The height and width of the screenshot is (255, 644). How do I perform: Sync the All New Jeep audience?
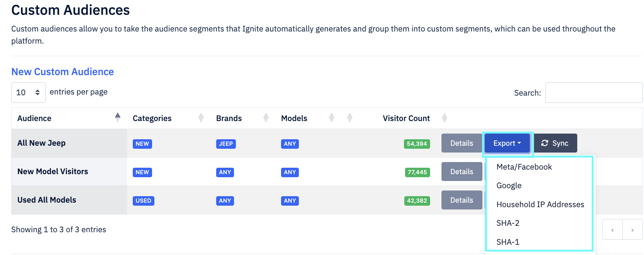pos(555,143)
